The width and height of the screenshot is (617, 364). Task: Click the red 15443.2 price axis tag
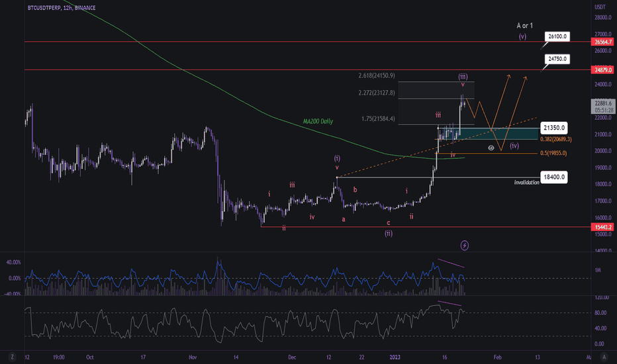coord(603,227)
